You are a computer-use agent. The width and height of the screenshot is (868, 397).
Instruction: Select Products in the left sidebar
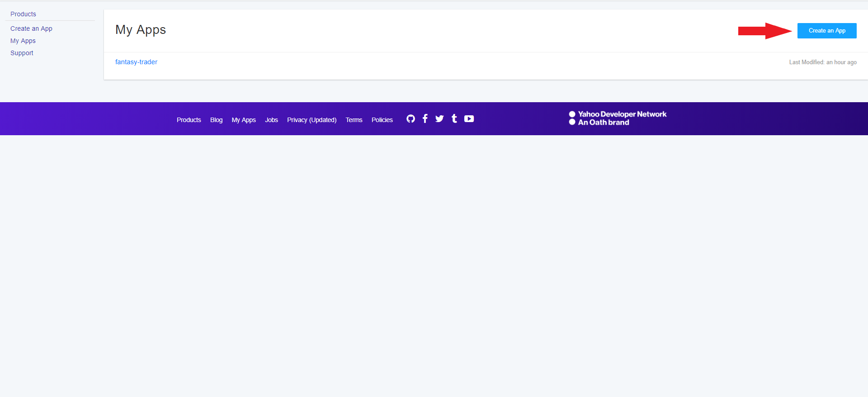click(x=23, y=14)
